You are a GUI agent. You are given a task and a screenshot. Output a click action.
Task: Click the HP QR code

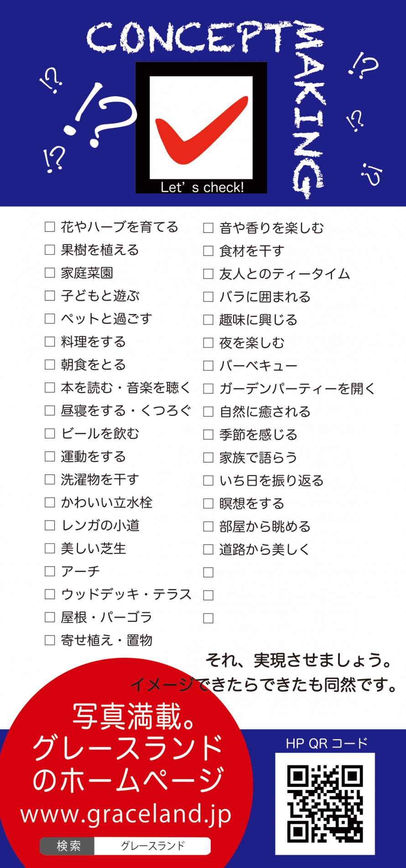click(x=325, y=804)
